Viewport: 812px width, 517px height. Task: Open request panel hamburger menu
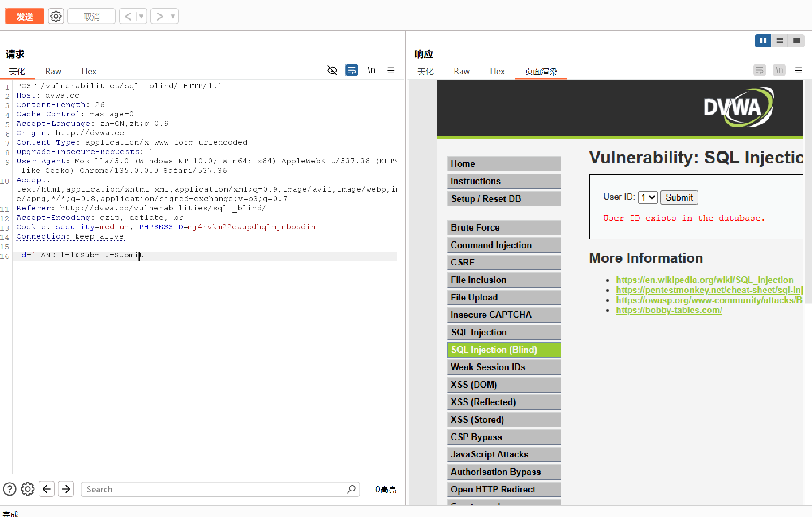pyautogui.click(x=391, y=70)
